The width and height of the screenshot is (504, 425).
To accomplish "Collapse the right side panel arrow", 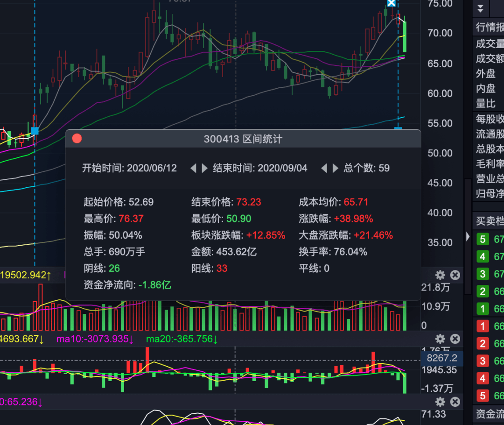I will point(468,237).
